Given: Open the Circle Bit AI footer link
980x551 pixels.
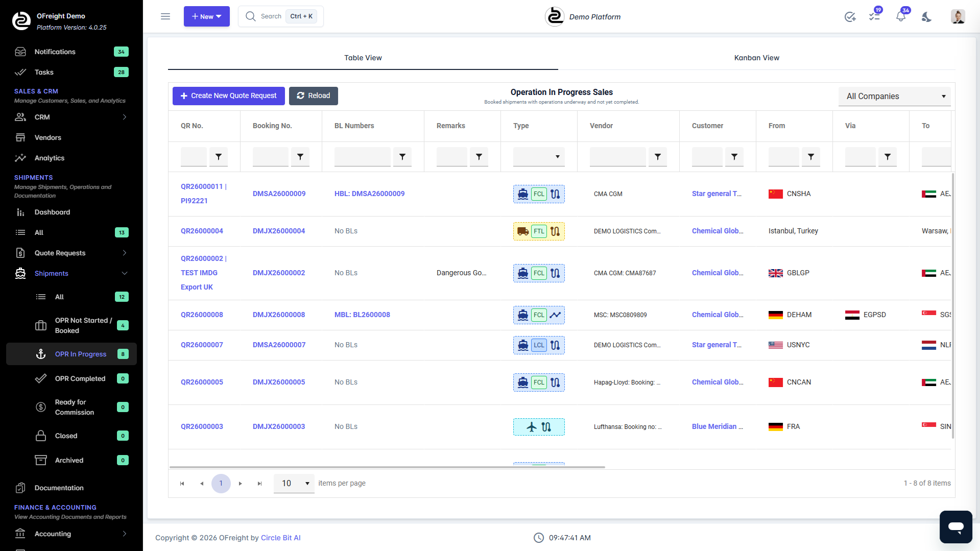Looking at the screenshot, I should [x=280, y=537].
